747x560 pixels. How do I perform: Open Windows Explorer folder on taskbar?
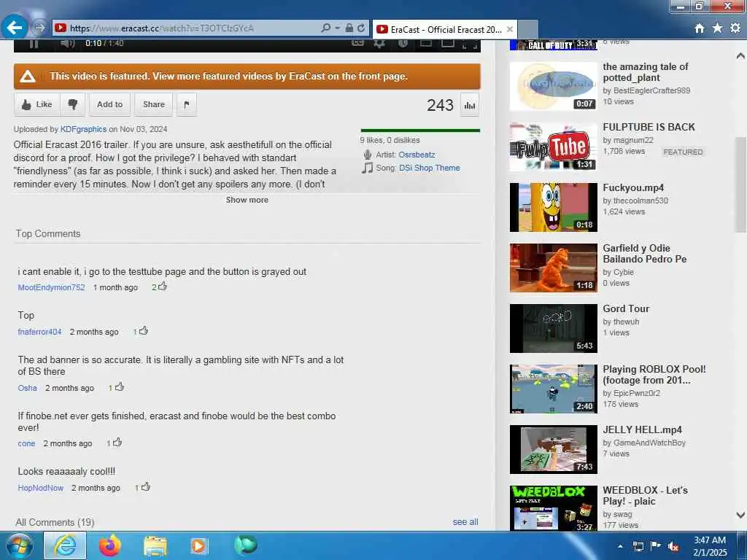coord(155,546)
